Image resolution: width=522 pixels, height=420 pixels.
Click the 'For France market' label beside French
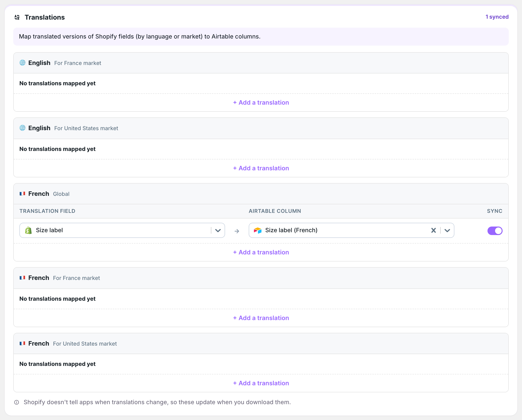pyautogui.click(x=77, y=278)
